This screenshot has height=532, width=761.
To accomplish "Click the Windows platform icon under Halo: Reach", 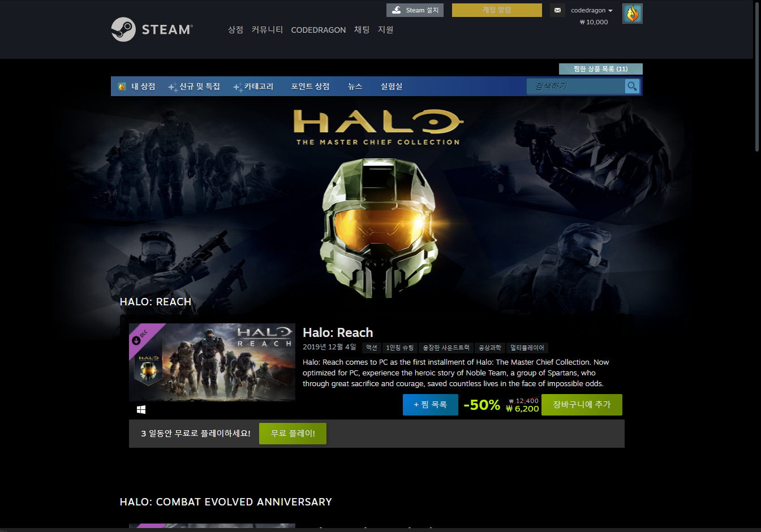I will [141, 409].
